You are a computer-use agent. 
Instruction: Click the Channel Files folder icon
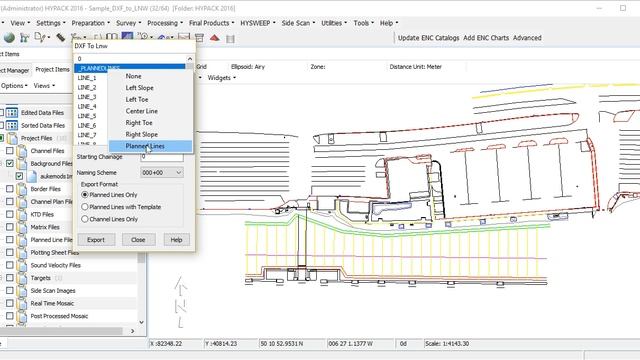pos(21,151)
